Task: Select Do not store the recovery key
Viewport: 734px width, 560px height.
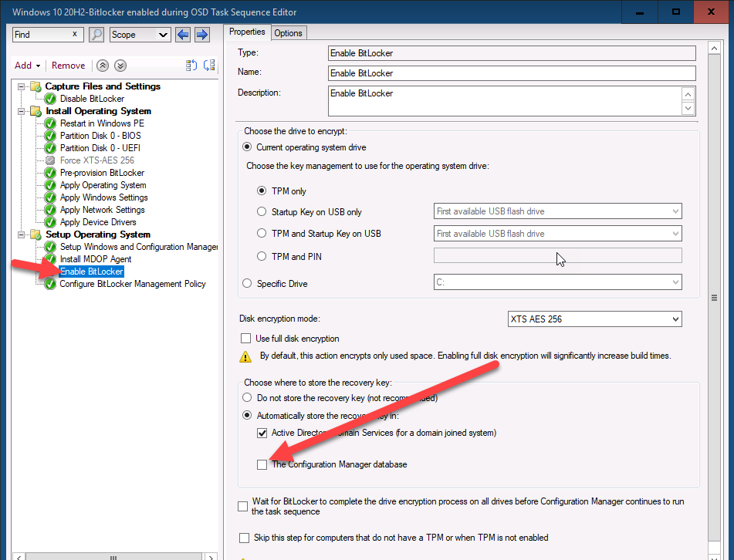Action: pos(247,398)
